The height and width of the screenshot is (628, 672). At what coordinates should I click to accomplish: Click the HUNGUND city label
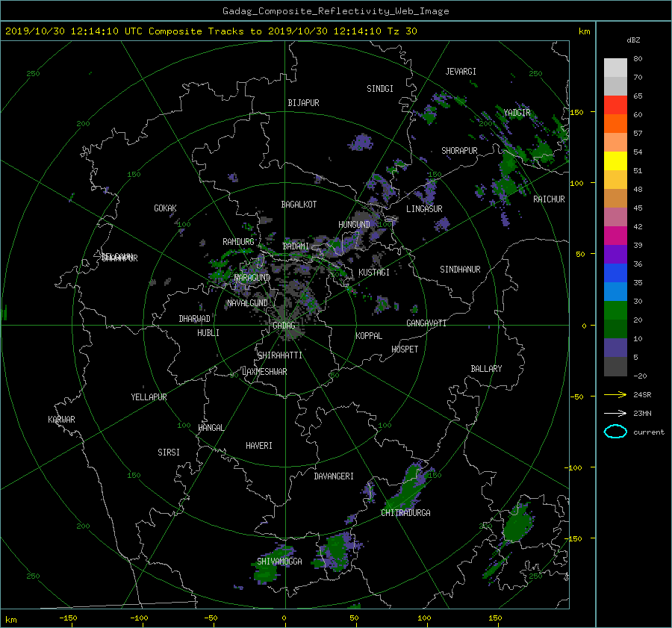tap(354, 225)
